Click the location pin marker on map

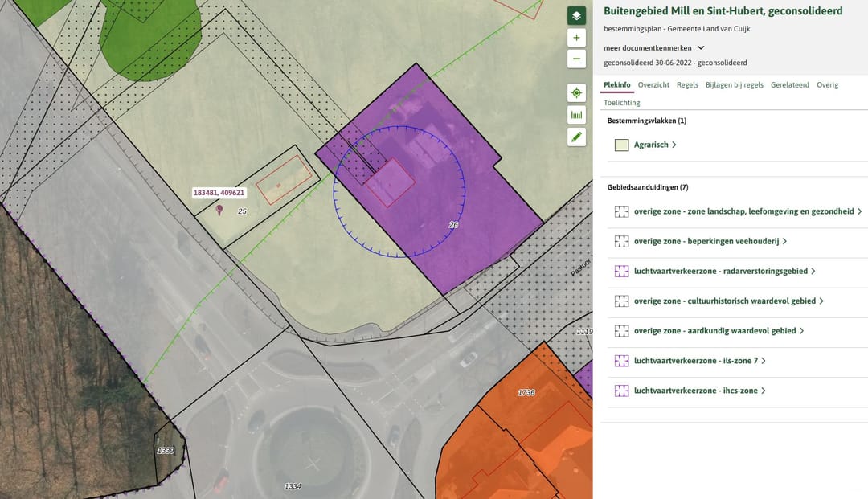coord(219,209)
